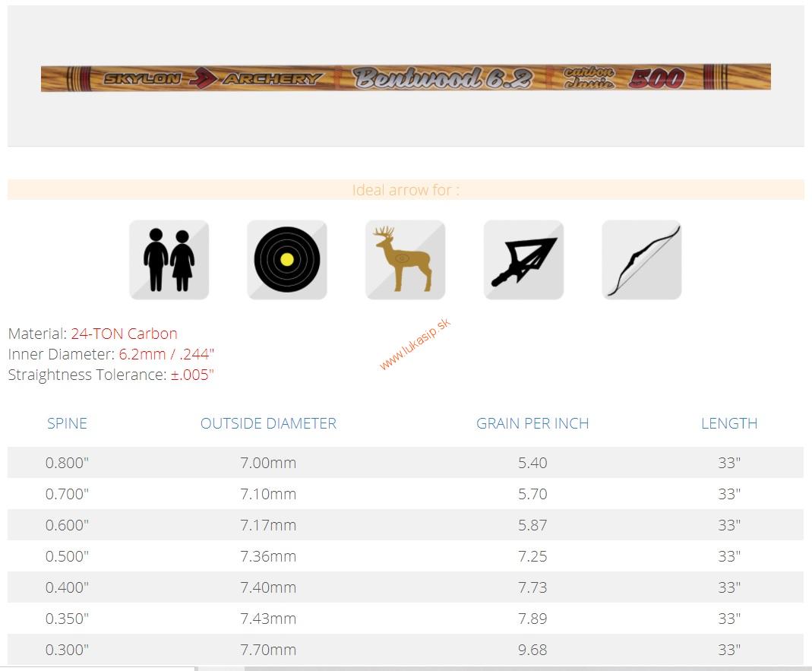The width and height of the screenshot is (812, 671).
Task: Click the SPINE column header
Action: click(67, 423)
